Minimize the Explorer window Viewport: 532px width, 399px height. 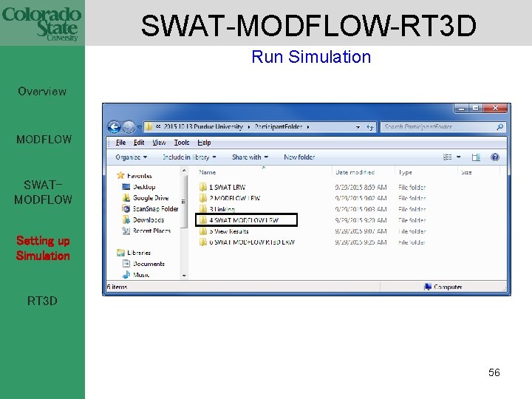pos(461,108)
